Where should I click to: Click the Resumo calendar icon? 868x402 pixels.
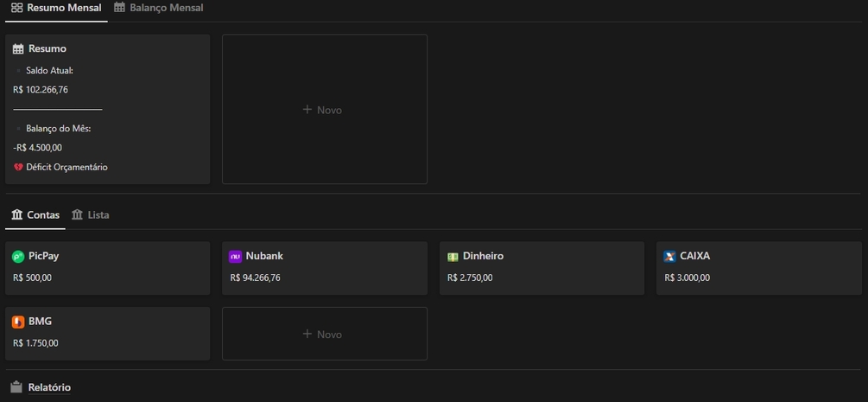[x=18, y=49]
